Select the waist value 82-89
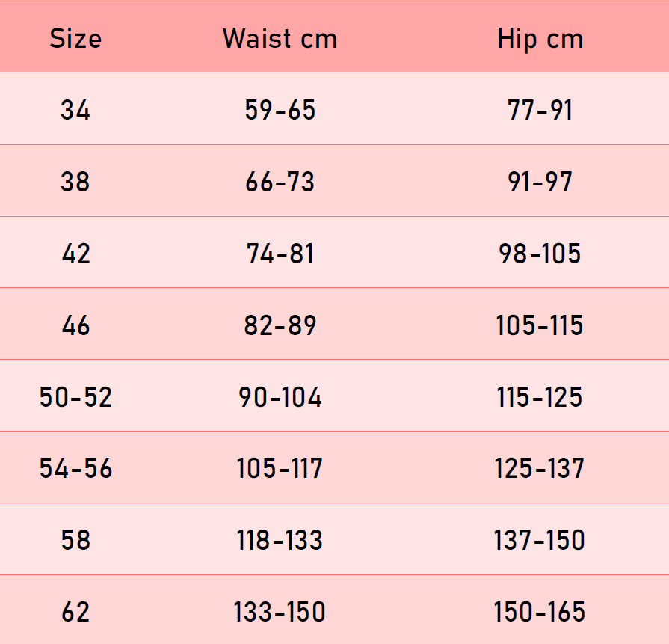The width and height of the screenshot is (669, 644). click(280, 325)
